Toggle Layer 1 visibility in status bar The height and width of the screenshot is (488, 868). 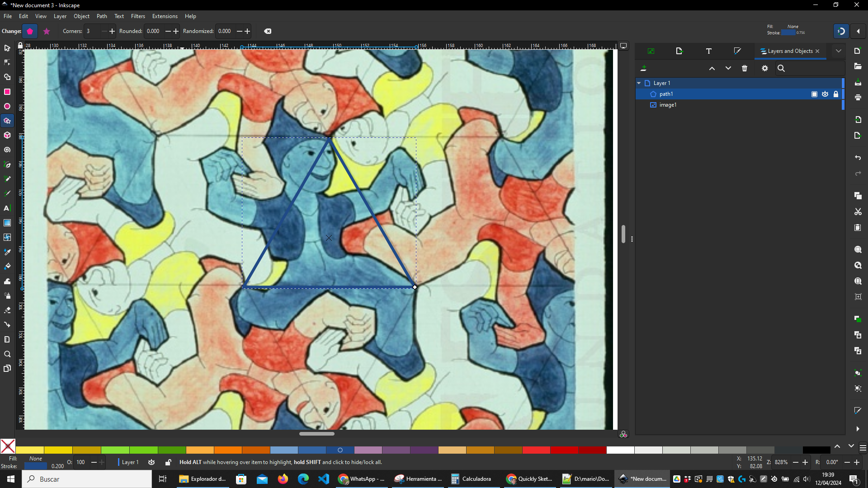tap(151, 462)
